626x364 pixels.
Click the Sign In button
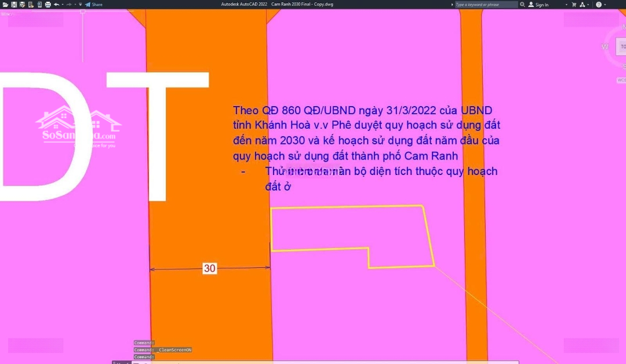538,5
